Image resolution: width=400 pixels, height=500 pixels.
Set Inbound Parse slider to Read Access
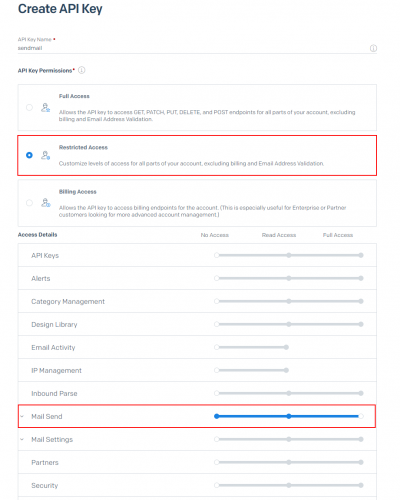[289, 393]
